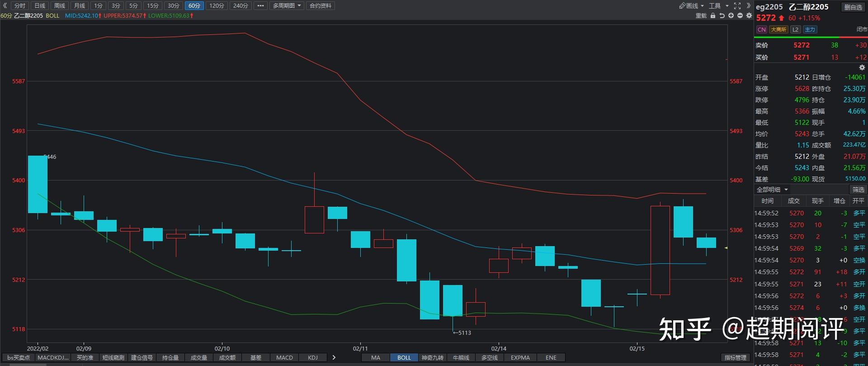Zoom out chart with minus icon
Screen dimensions: 868x366
pos(740,16)
